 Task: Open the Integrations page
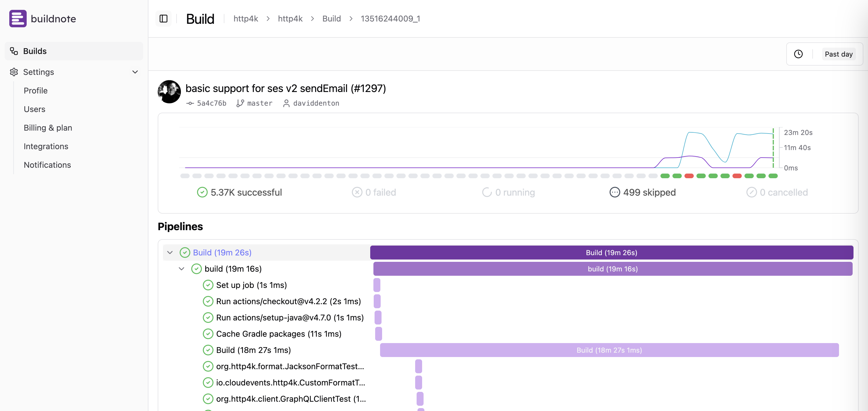[46, 146]
